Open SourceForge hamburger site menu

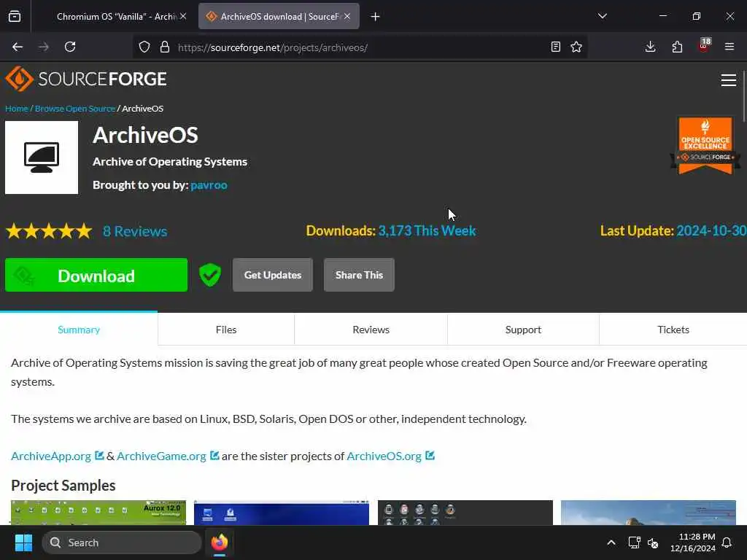tap(729, 80)
